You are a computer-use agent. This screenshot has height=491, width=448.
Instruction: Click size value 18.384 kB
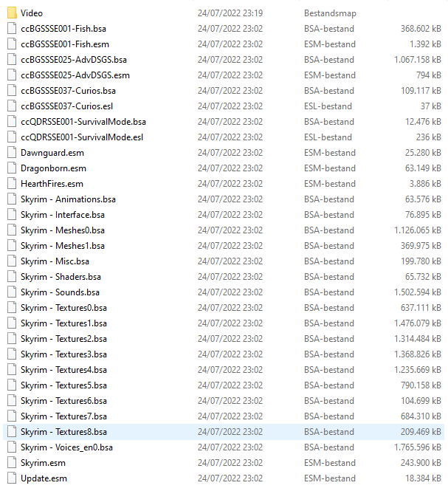pos(423,478)
